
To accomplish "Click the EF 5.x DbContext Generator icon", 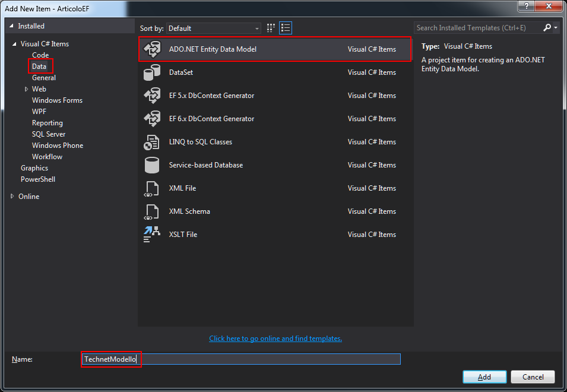I will [152, 96].
